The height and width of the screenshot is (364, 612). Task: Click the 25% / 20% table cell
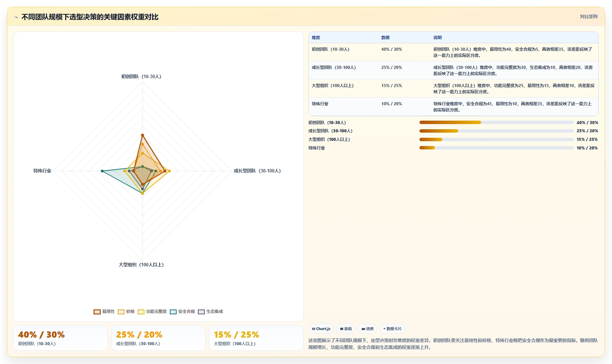(x=392, y=68)
